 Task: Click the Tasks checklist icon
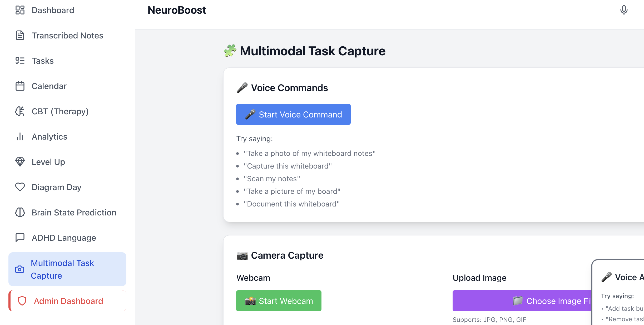[x=20, y=61]
